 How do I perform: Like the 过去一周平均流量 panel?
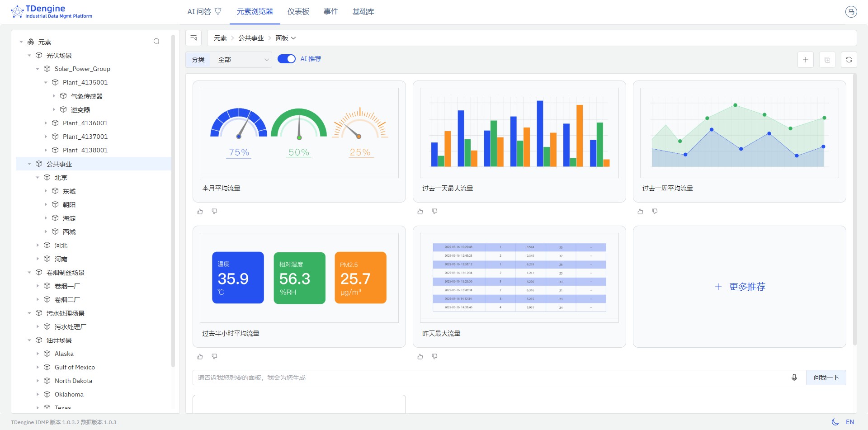pos(641,212)
